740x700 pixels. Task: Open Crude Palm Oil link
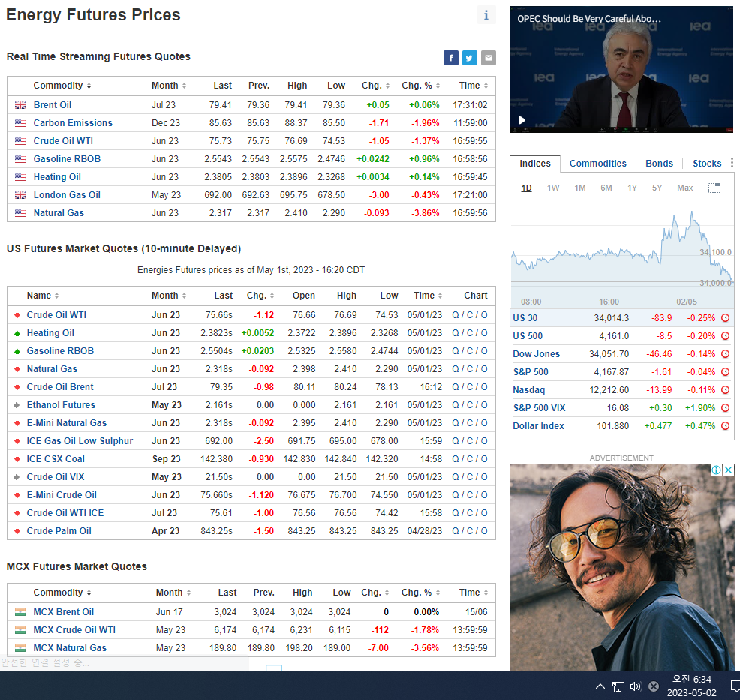click(x=59, y=530)
